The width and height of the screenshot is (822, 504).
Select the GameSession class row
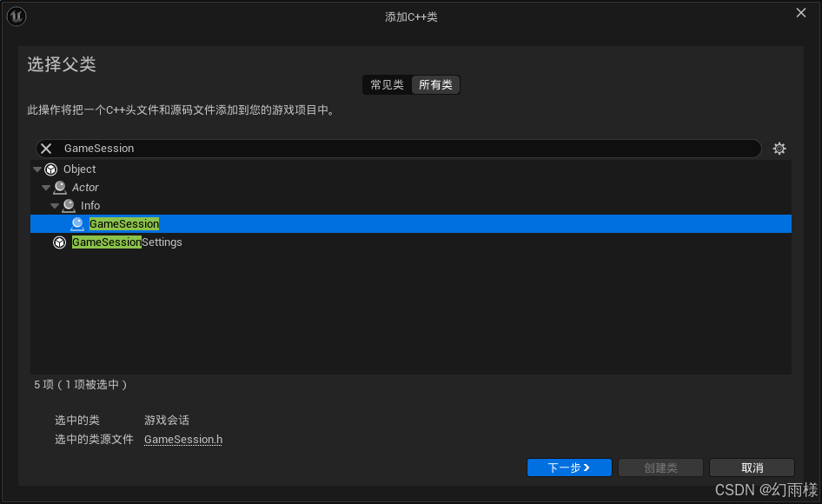click(x=410, y=224)
